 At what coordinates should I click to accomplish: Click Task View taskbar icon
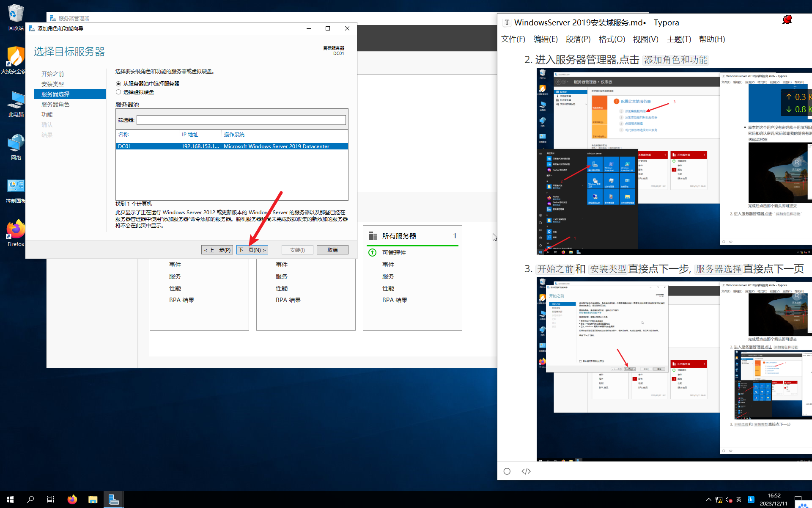pyautogui.click(x=51, y=500)
